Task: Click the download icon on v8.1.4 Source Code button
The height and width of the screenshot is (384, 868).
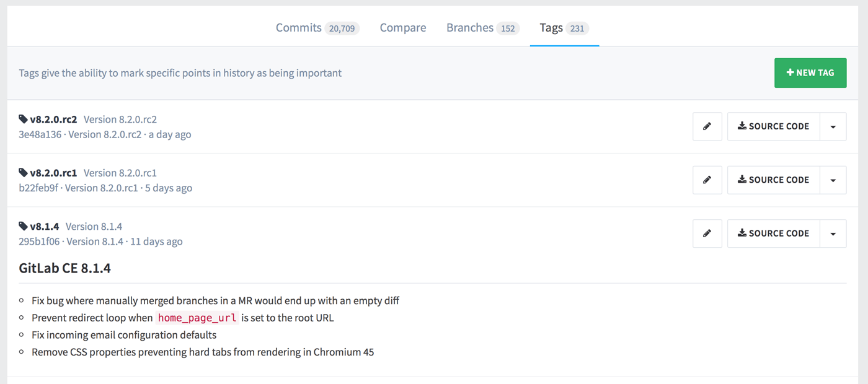Action: click(742, 233)
